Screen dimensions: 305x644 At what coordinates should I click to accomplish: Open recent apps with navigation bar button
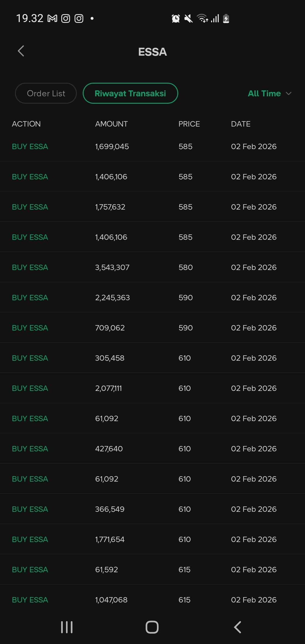click(x=67, y=627)
